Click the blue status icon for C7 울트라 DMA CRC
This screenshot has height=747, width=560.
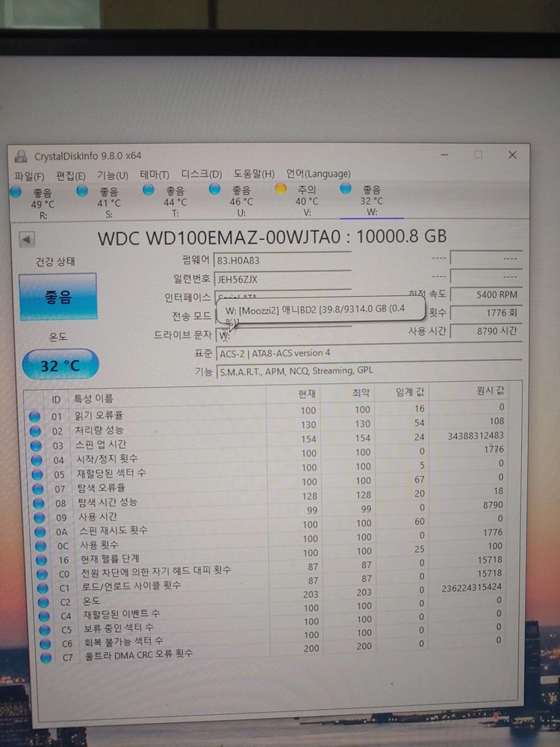point(46,658)
